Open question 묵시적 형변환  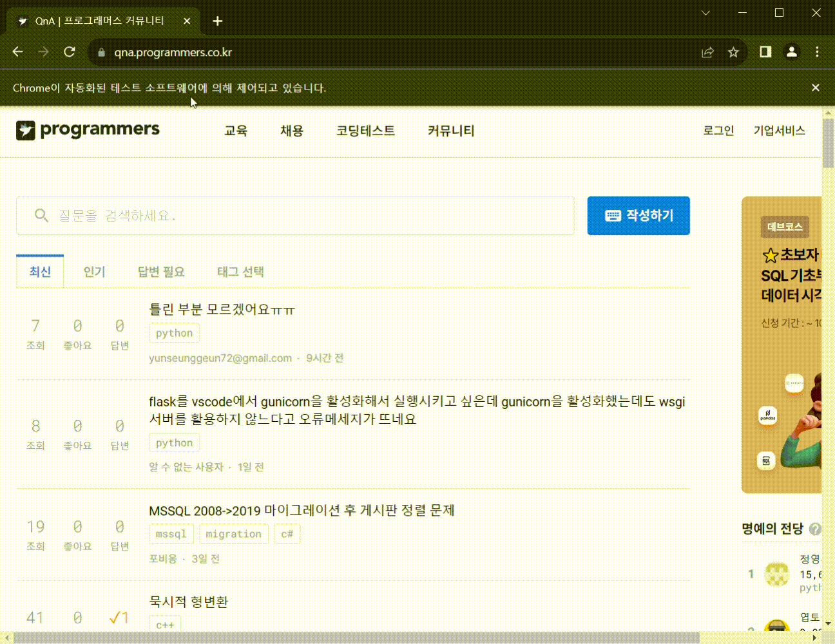click(x=189, y=602)
